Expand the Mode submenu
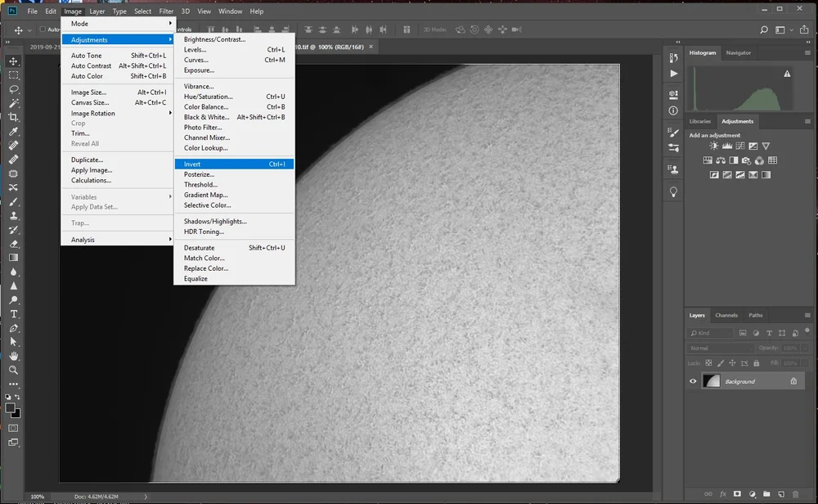 [x=117, y=24]
